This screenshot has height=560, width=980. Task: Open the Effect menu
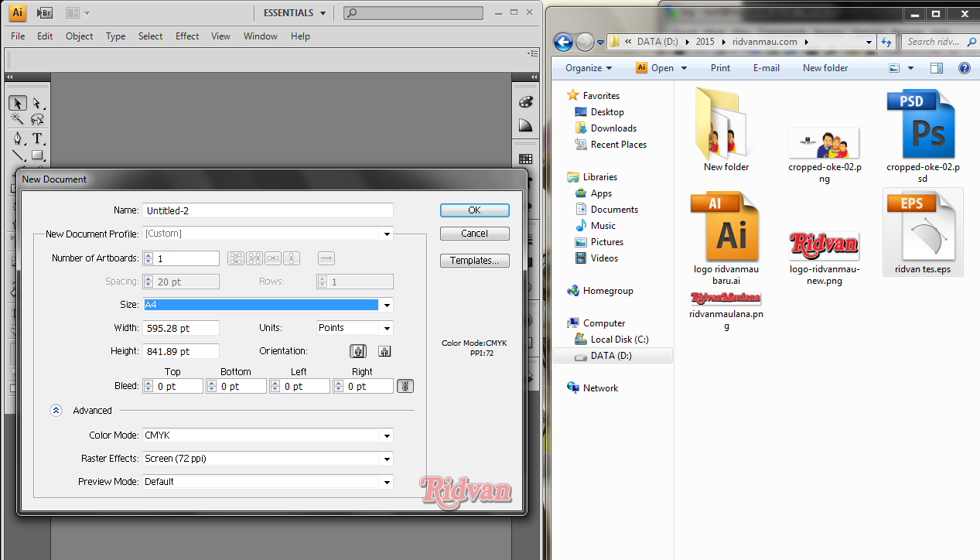point(187,36)
